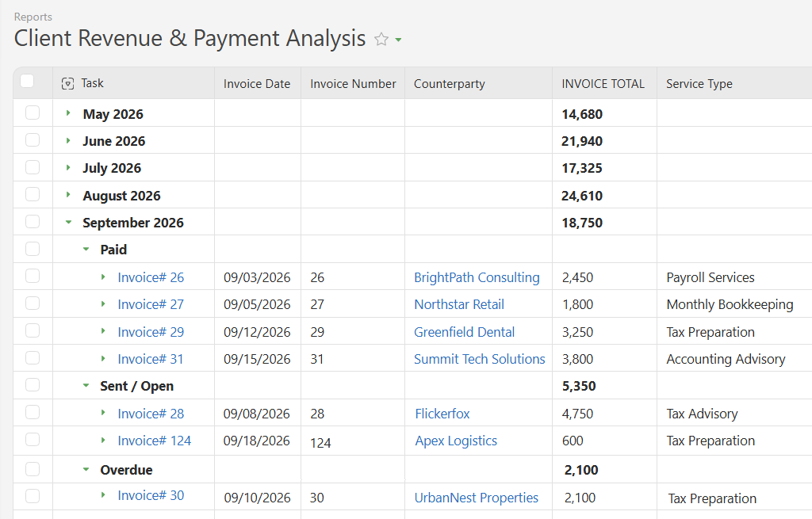Check the May 2026 row checkbox

(33, 113)
